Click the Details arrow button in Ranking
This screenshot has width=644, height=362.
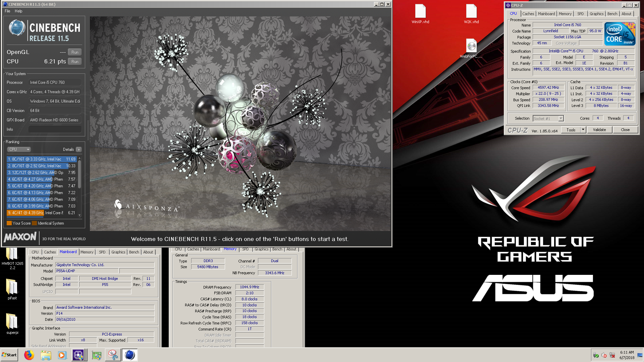point(78,149)
